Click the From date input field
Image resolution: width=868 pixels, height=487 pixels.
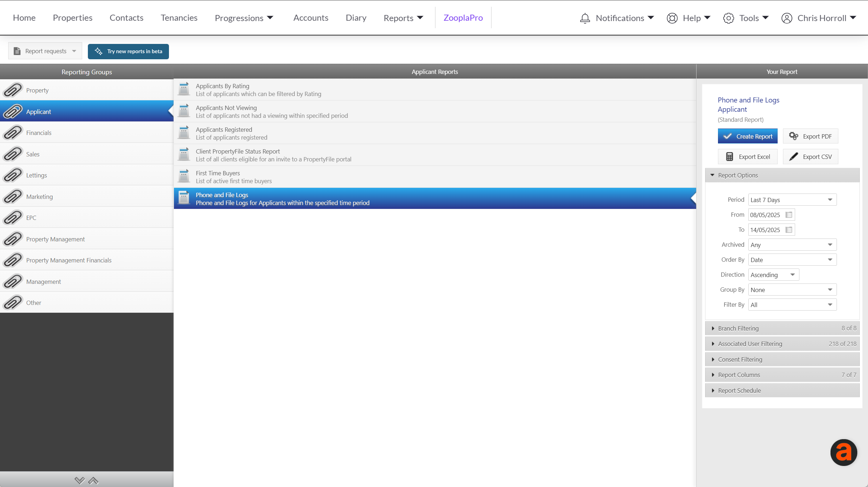coord(772,215)
